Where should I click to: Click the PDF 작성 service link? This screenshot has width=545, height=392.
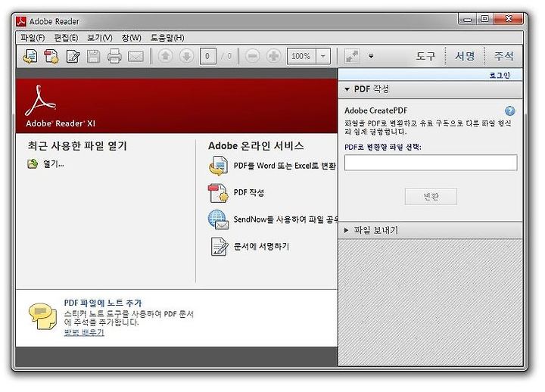click(249, 192)
